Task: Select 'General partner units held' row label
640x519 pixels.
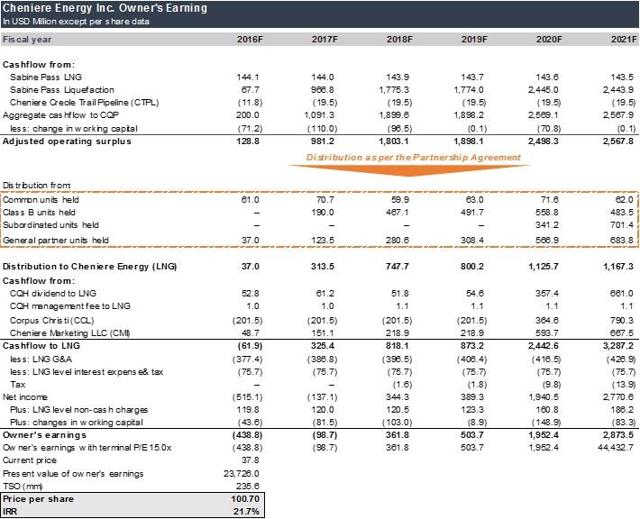Action: coord(56,240)
